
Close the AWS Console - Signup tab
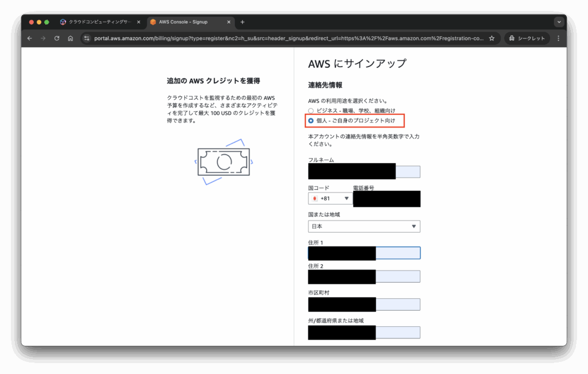point(229,22)
